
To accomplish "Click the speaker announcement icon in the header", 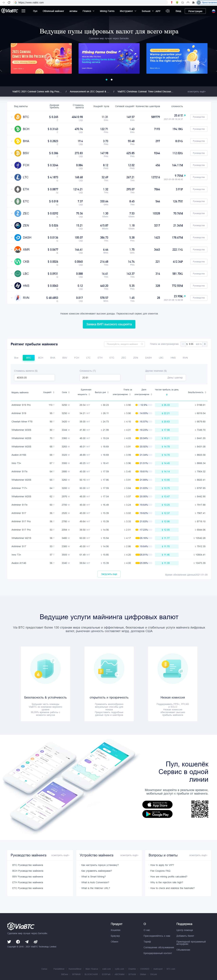I will 168,11.
